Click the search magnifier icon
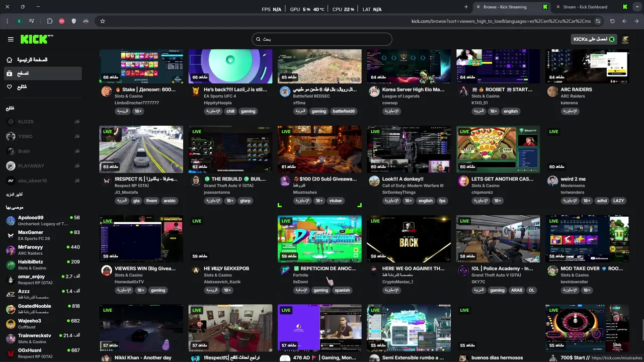The width and height of the screenshot is (644, 362). [258, 39]
